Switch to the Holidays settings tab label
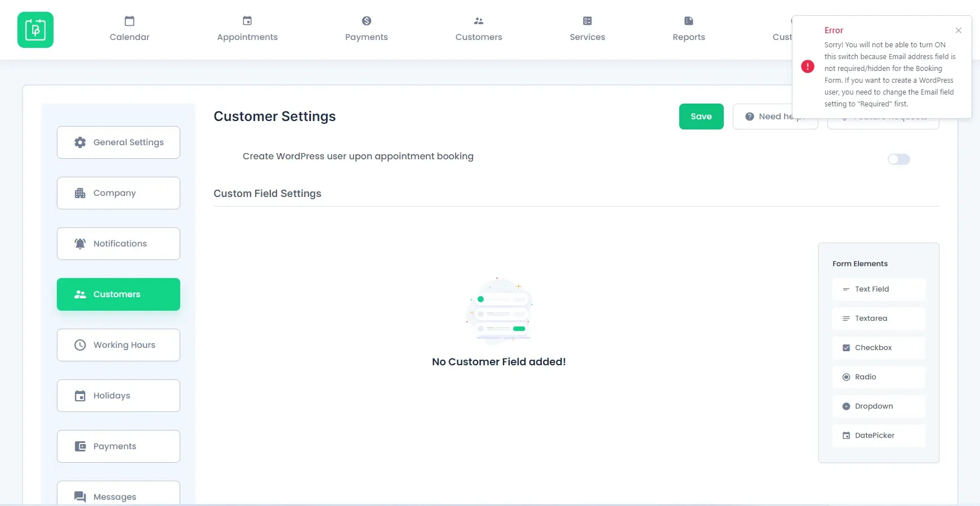This screenshot has width=980, height=506. [x=112, y=396]
